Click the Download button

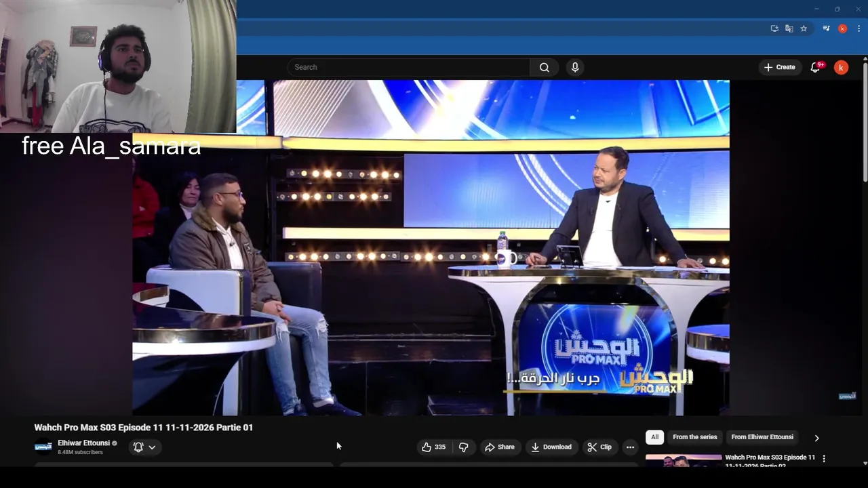click(x=551, y=447)
